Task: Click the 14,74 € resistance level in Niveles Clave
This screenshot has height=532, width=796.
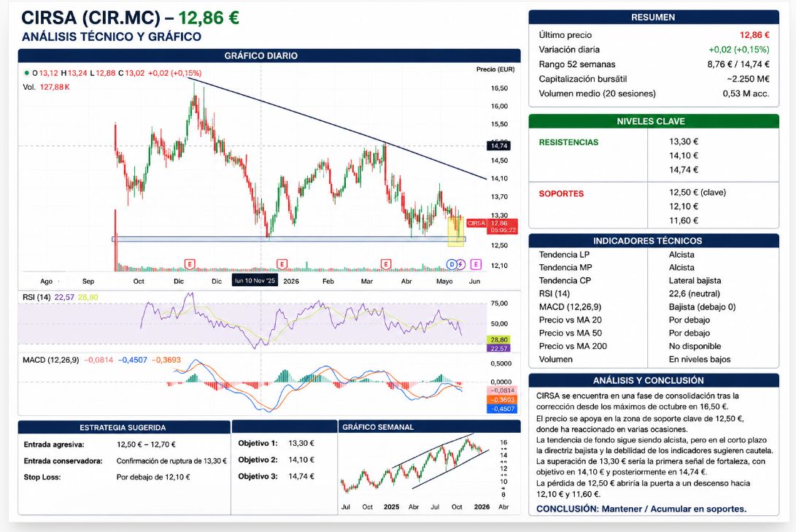Action: click(x=684, y=169)
